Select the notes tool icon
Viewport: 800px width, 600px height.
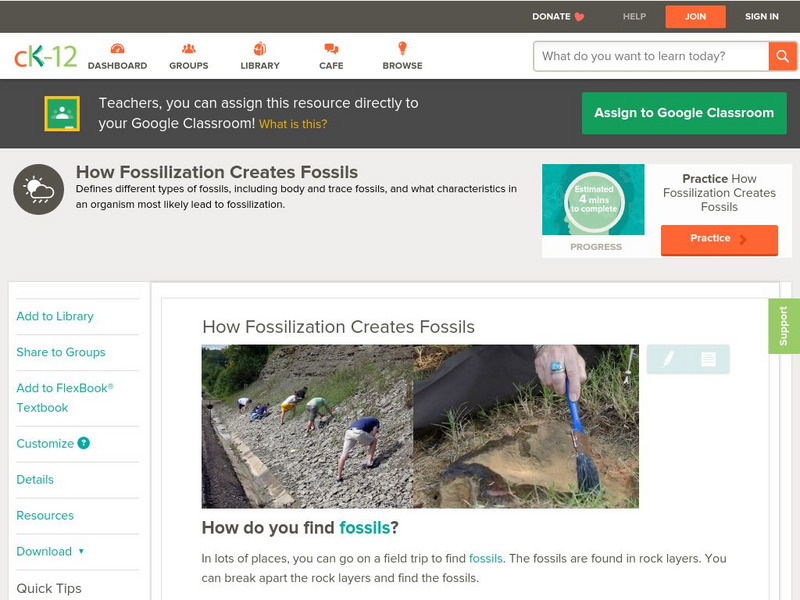[708, 359]
